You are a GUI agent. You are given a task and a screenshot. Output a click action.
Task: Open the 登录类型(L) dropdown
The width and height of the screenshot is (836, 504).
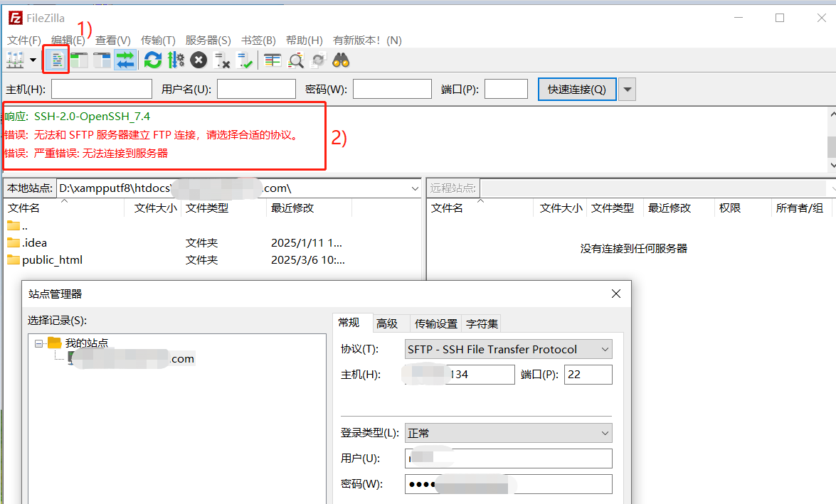point(509,433)
